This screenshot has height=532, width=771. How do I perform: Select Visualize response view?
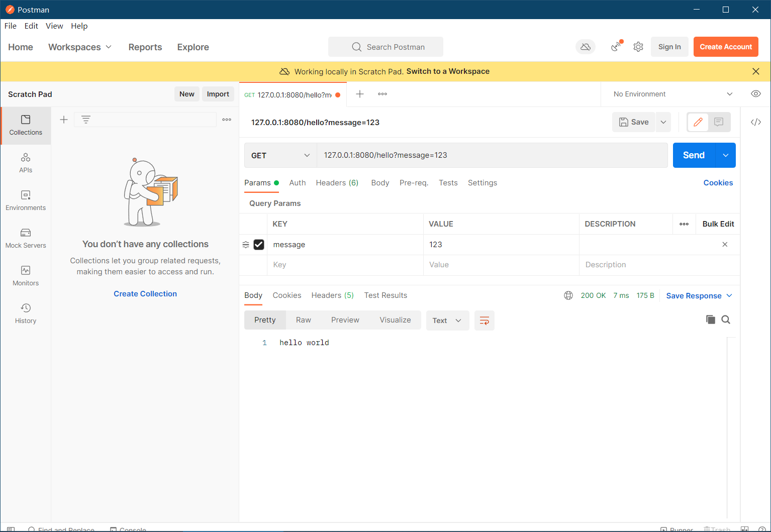(x=395, y=320)
